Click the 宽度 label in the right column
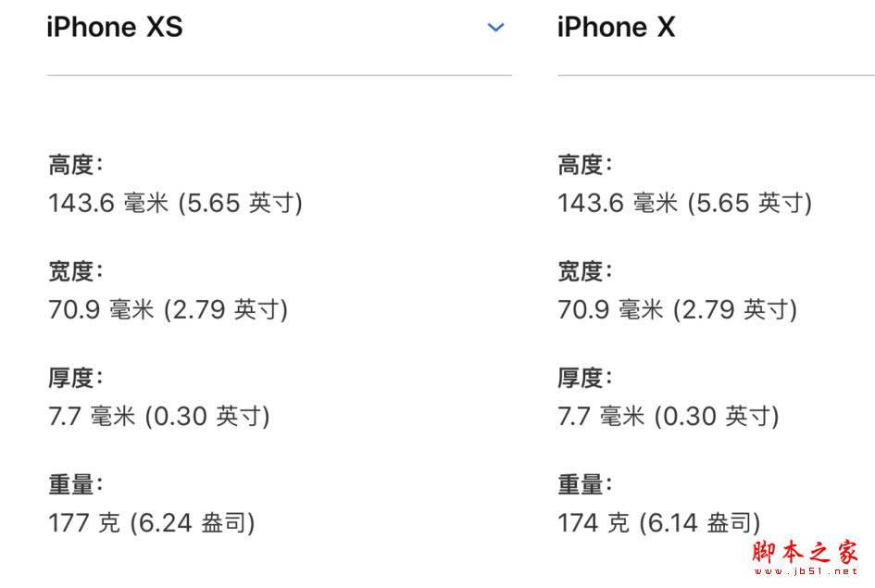Screen dimensions: 875x588 coord(581,269)
